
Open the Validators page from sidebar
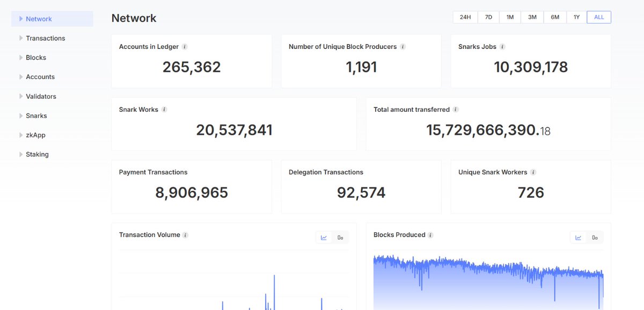tap(41, 96)
